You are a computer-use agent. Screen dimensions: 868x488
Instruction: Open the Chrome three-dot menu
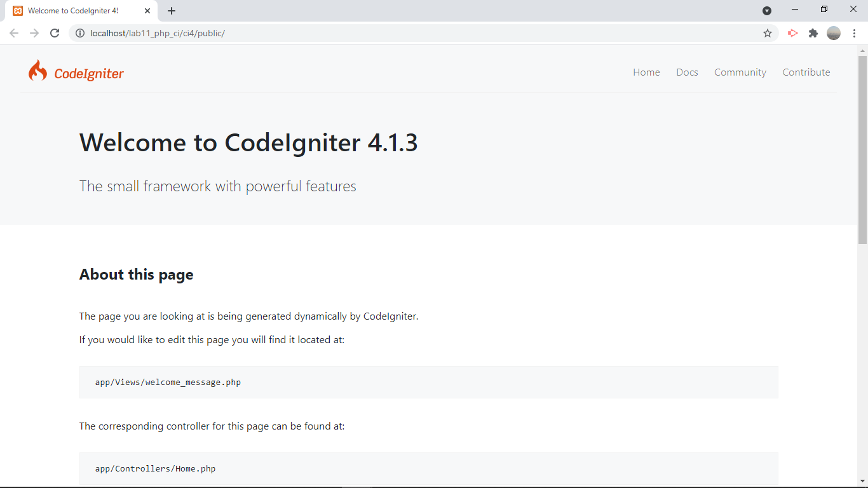[854, 33]
